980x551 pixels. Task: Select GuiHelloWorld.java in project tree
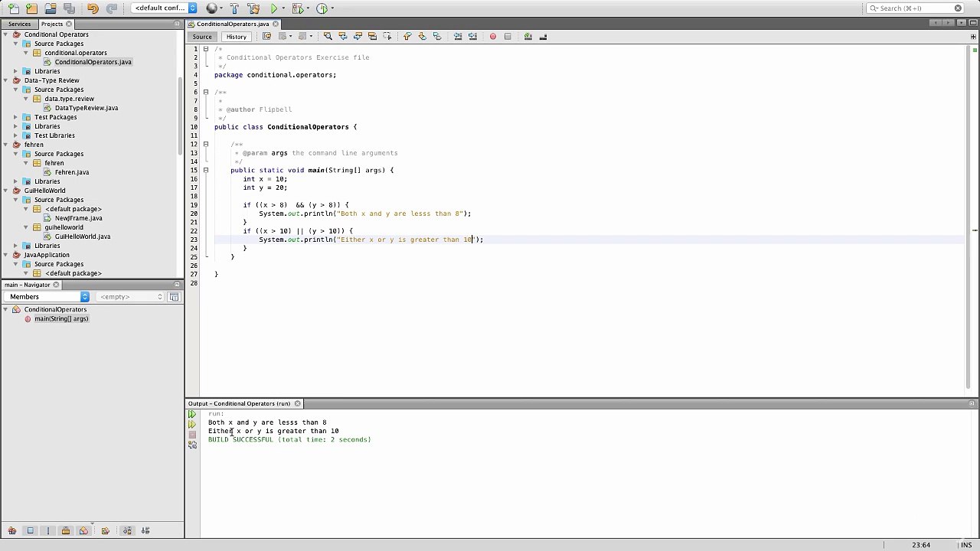pyautogui.click(x=83, y=236)
